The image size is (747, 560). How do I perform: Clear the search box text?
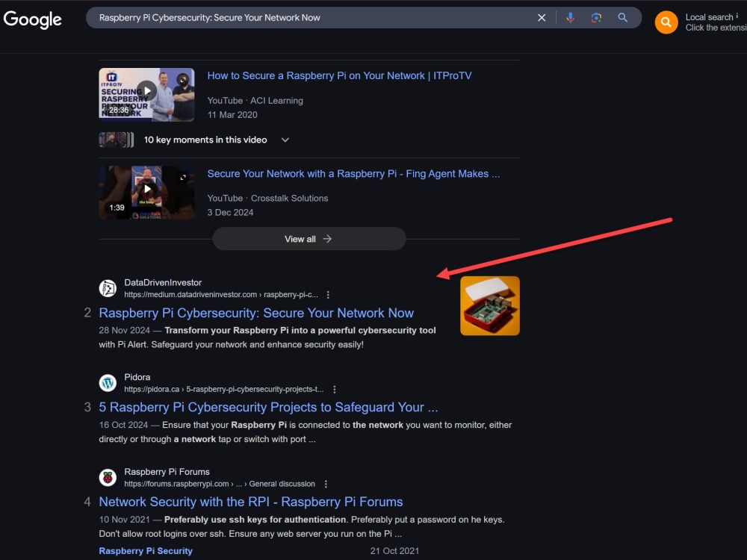point(542,18)
